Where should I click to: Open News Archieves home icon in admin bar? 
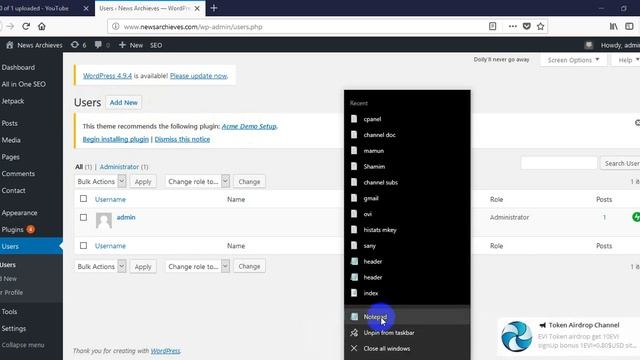10,45
